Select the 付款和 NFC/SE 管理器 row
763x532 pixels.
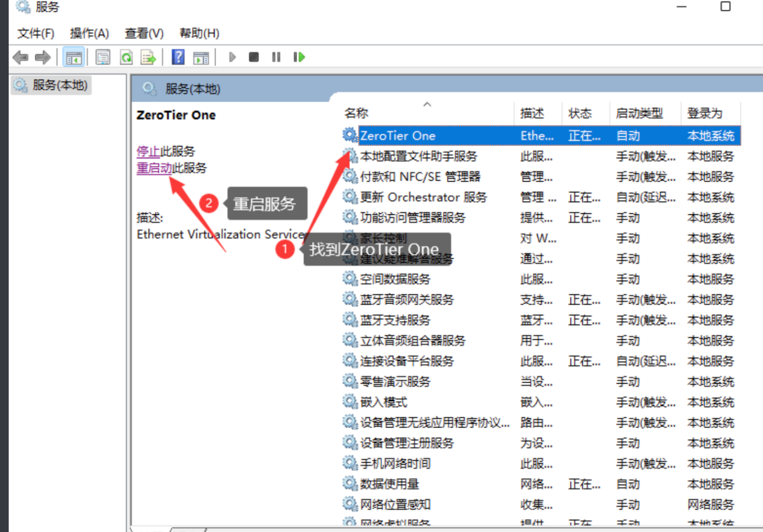click(540, 177)
